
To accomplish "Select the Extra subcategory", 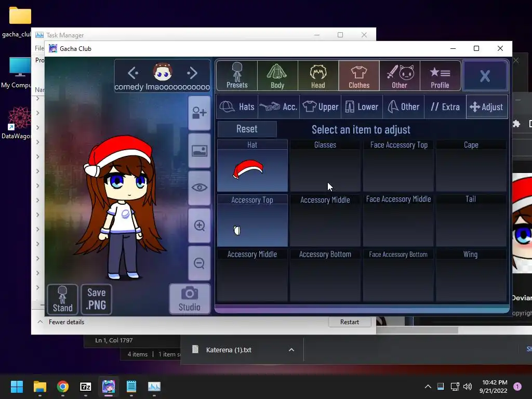I will (445, 107).
